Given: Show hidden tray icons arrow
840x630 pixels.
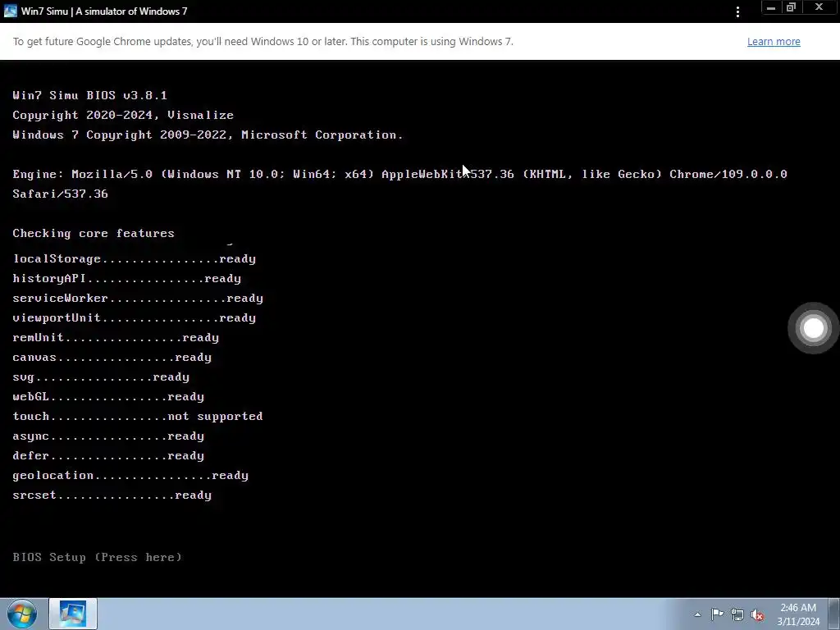Looking at the screenshot, I should pyautogui.click(x=697, y=614).
